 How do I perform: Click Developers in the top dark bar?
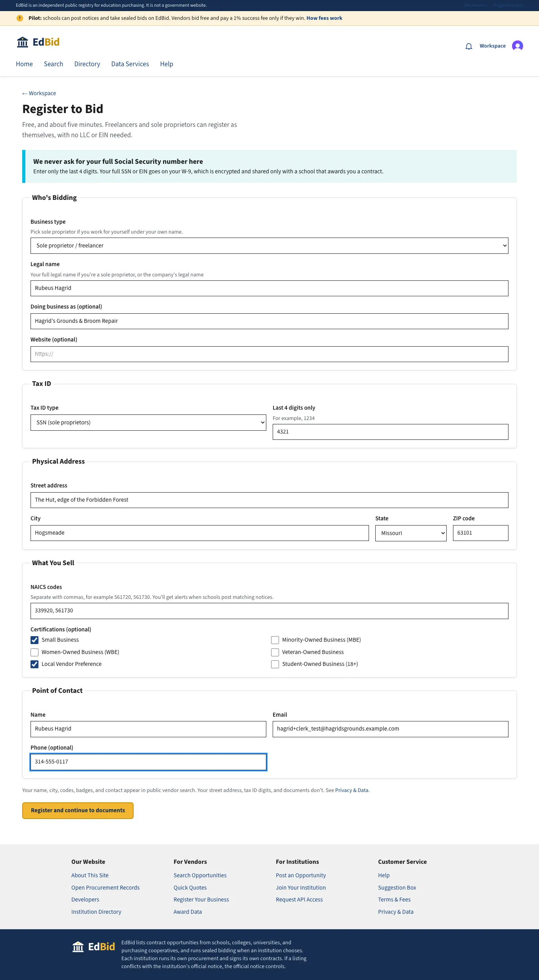[x=475, y=6]
